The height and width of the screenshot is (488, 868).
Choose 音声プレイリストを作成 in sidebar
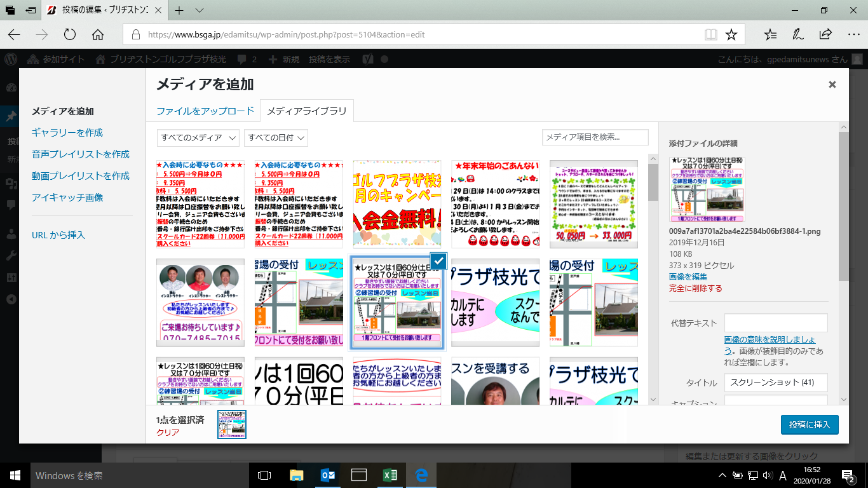tap(81, 154)
